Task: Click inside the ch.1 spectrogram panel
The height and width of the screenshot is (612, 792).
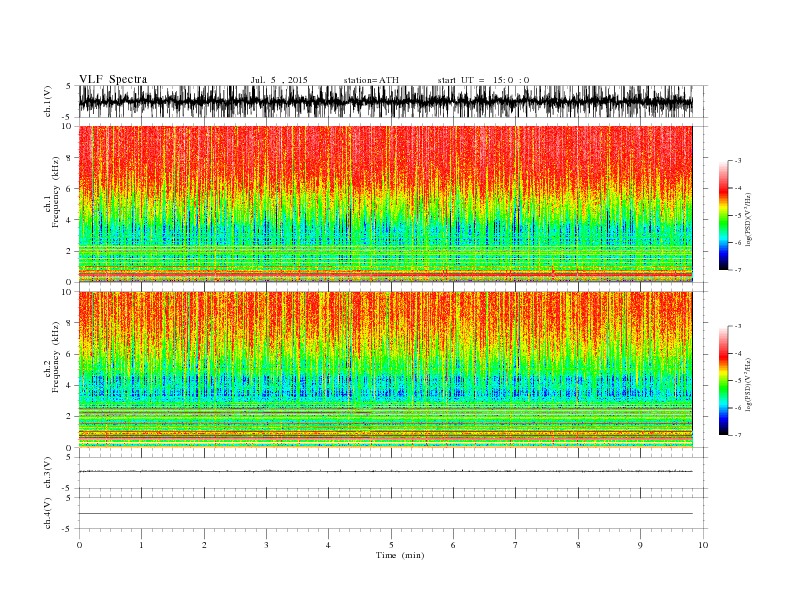Action: click(x=385, y=204)
